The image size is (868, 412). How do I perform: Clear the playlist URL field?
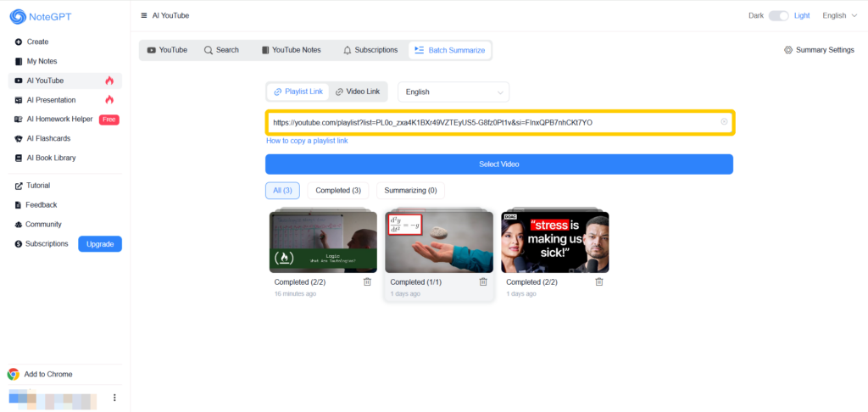pos(724,122)
